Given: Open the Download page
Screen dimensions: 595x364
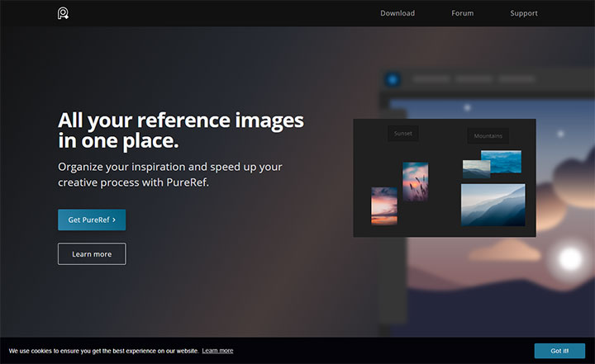Looking at the screenshot, I should point(397,13).
